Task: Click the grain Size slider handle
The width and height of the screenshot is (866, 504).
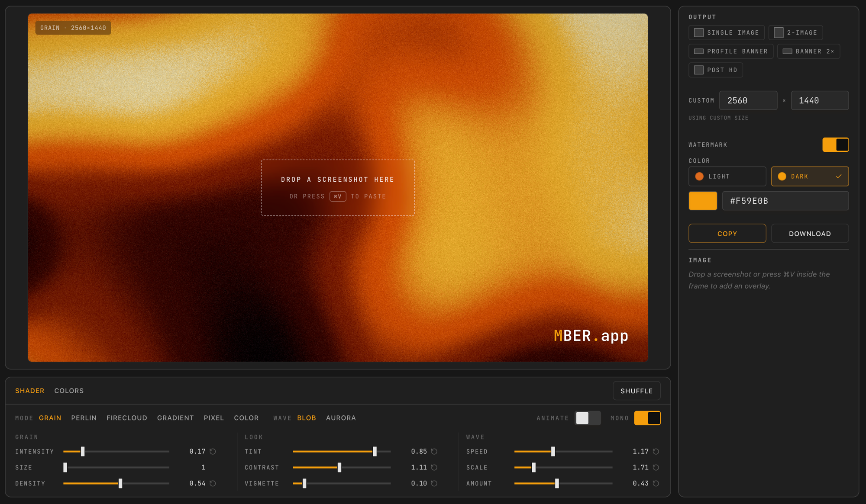Action: click(x=65, y=467)
